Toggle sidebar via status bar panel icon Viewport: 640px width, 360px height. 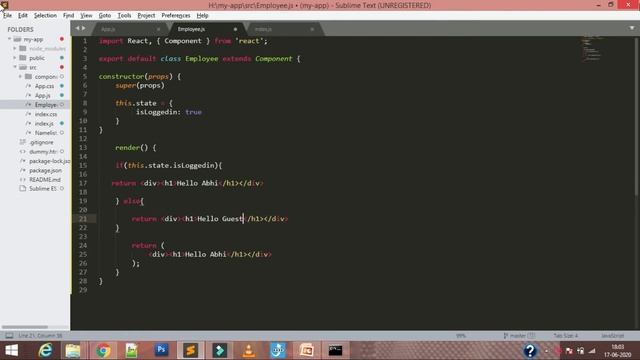(9, 336)
